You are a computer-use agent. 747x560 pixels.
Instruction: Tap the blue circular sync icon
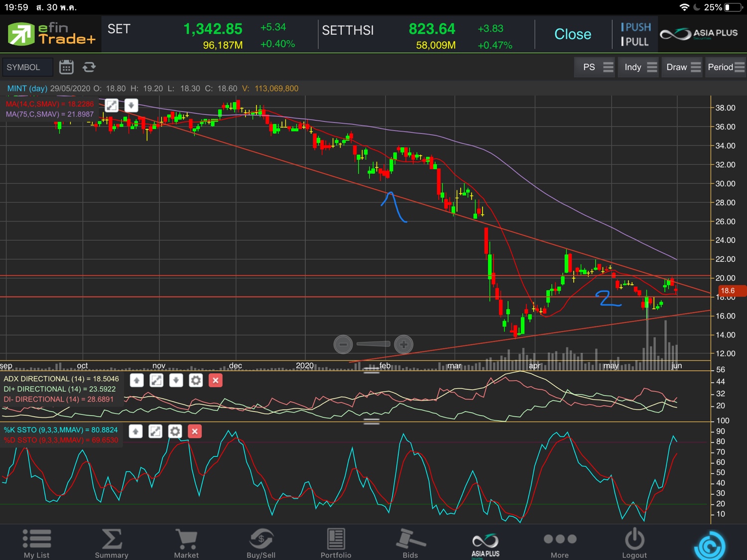[x=710, y=546]
